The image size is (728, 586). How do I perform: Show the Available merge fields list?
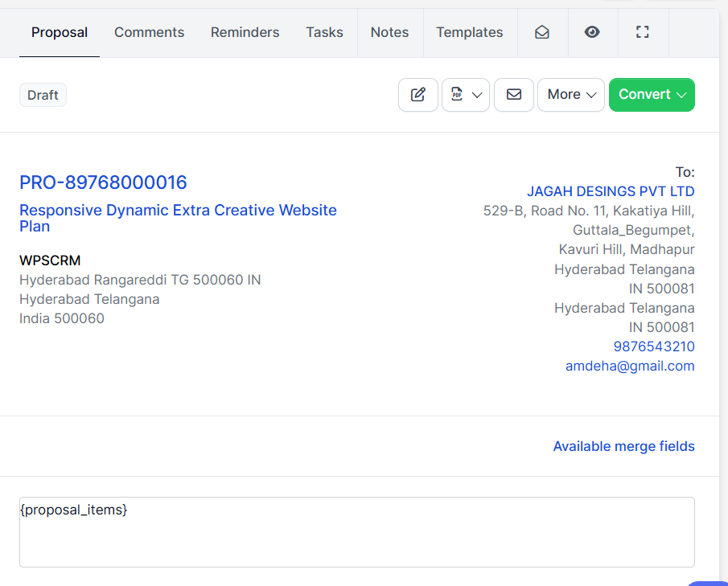click(x=623, y=446)
